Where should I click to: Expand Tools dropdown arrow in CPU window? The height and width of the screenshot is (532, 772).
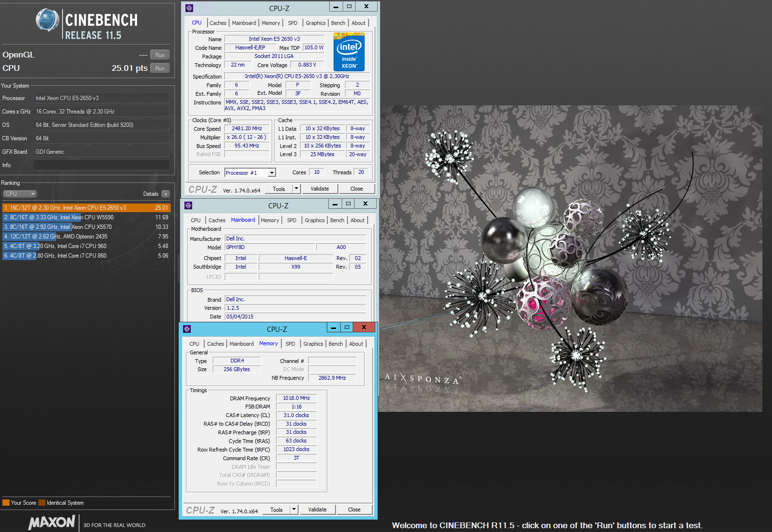(x=297, y=189)
